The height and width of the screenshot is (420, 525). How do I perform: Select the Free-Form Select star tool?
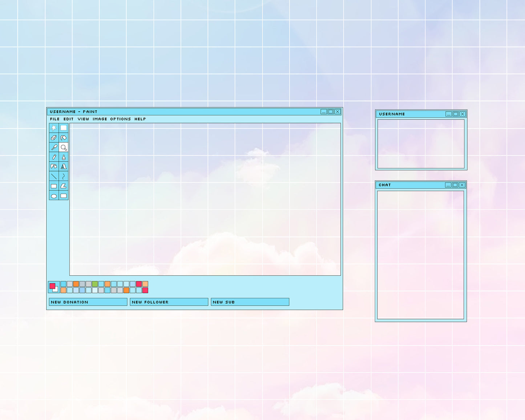[53, 128]
